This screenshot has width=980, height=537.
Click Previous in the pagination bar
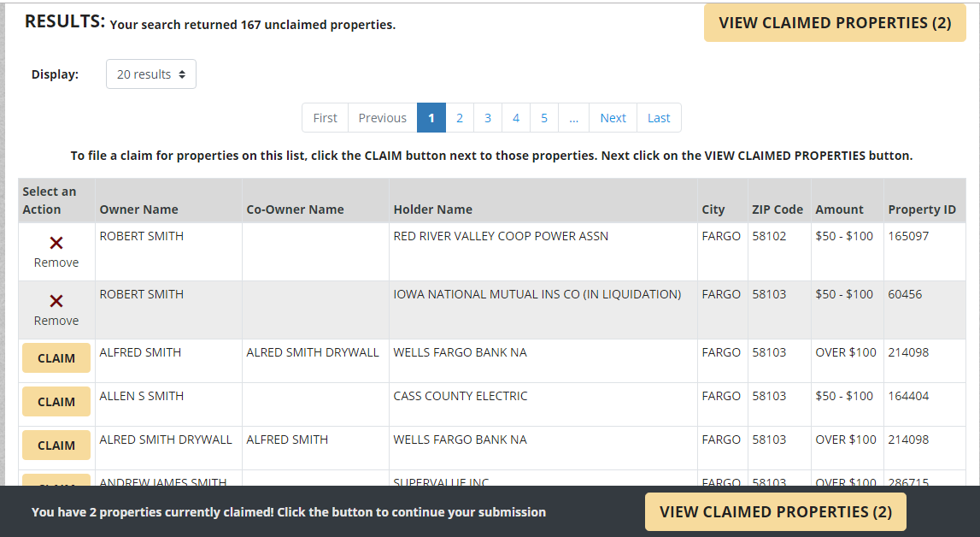(x=382, y=117)
